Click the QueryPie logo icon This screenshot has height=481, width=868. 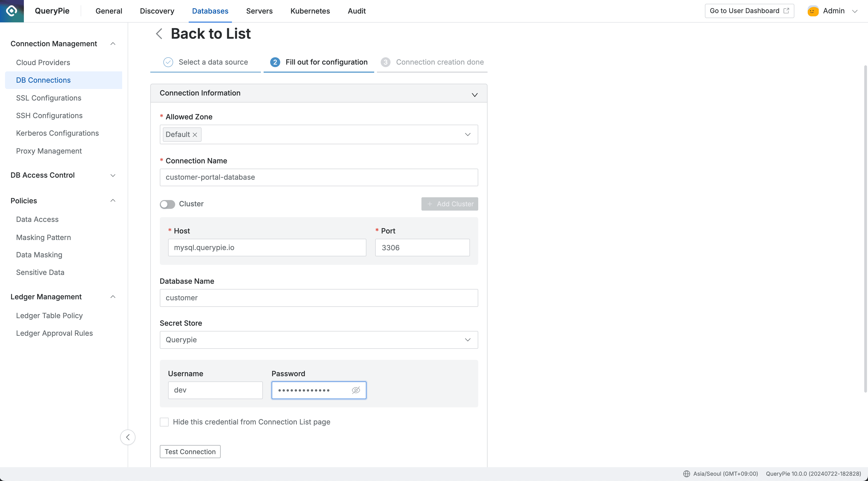[12, 11]
